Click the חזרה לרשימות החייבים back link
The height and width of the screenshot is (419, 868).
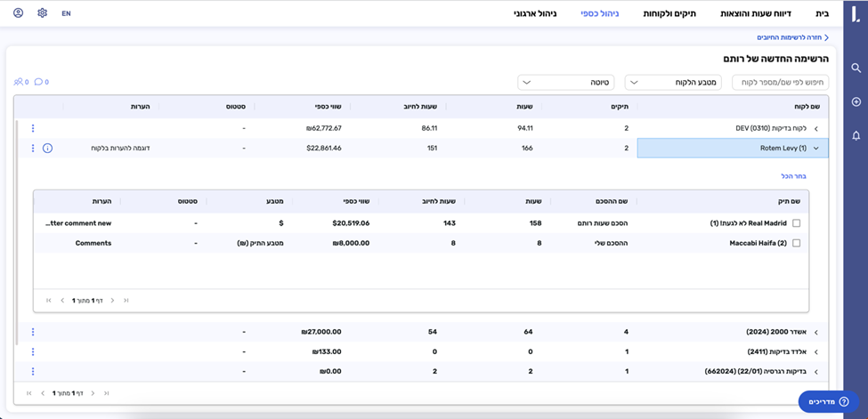[x=792, y=37]
